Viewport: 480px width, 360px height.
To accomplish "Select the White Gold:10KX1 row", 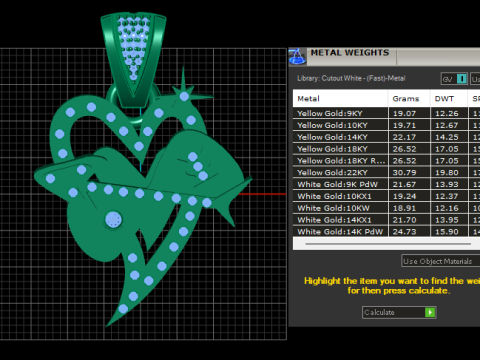I will pyautogui.click(x=387, y=196).
